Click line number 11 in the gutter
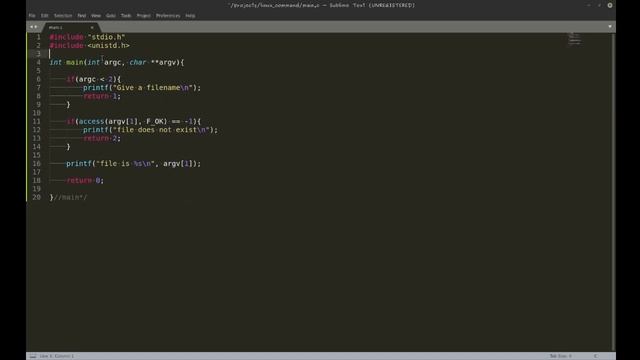The height and width of the screenshot is (360, 640). (x=36, y=121)
